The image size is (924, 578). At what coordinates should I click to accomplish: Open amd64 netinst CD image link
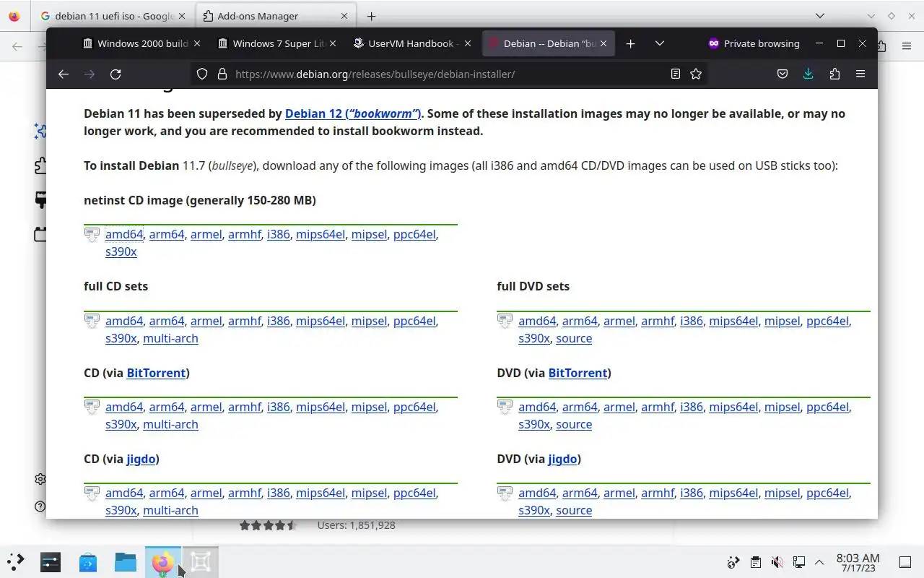tap(124, 234)
